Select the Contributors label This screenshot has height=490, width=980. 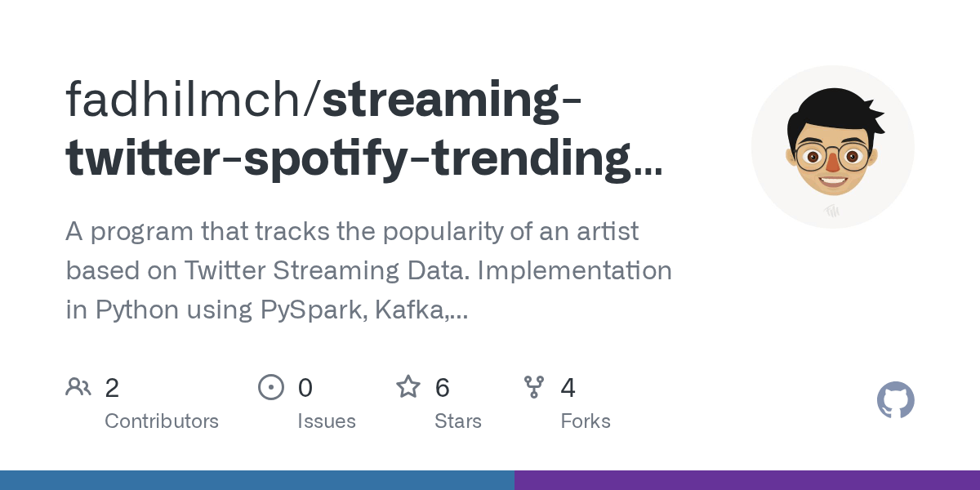(162, 421)
